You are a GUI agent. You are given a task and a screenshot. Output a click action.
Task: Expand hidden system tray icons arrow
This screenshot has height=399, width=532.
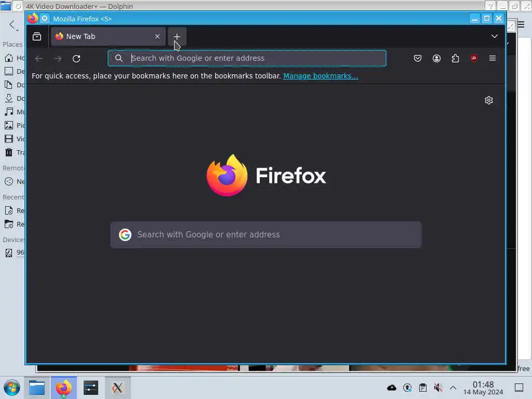(x=453, y=388)
